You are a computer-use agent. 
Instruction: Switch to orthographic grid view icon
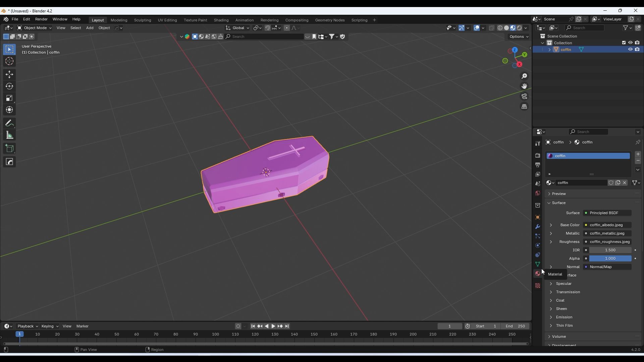pyautogui.click(x=524, y=107)
